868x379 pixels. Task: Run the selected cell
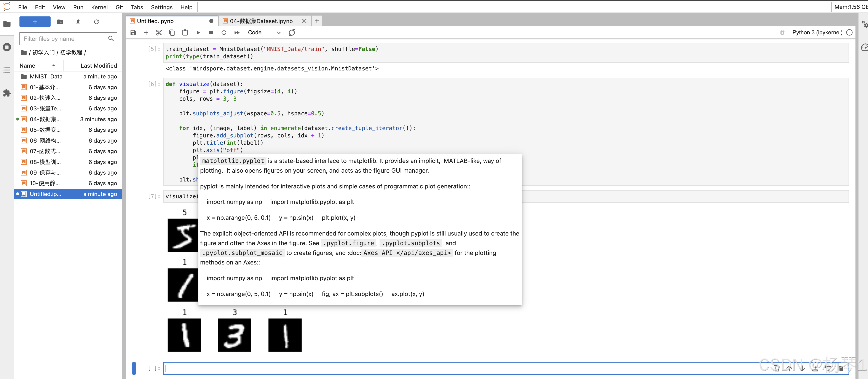(x=198, y=33)
